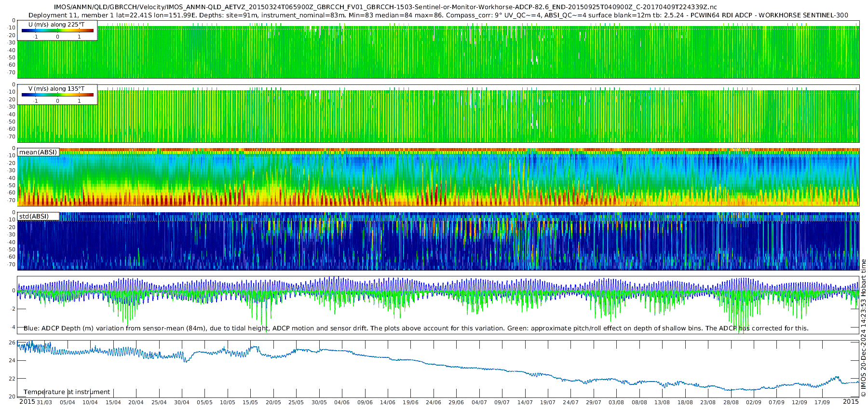The width and height of the screenshot is (868, 410).
Task: Click the 17/09 date tick label
Action: tap(822, 402)
